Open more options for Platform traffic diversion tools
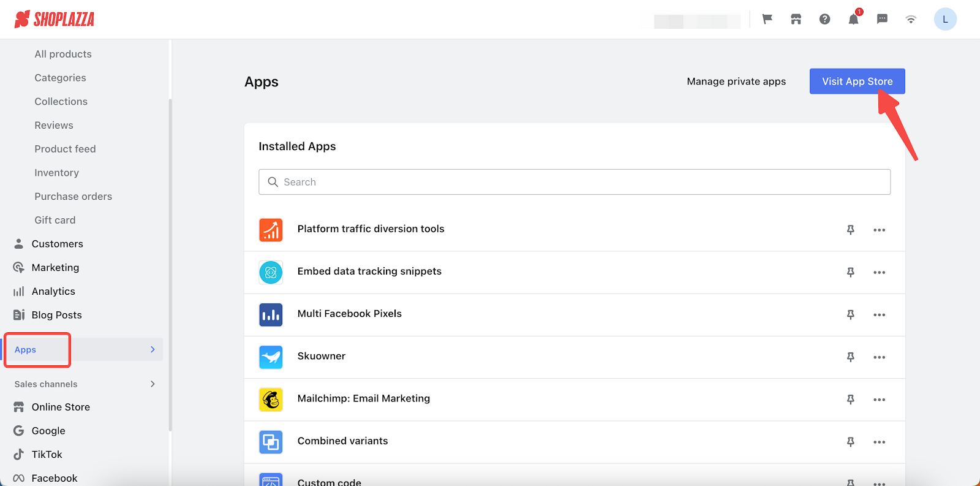The image size is (980, 486). pyautogui.click(x=880, y=230)
